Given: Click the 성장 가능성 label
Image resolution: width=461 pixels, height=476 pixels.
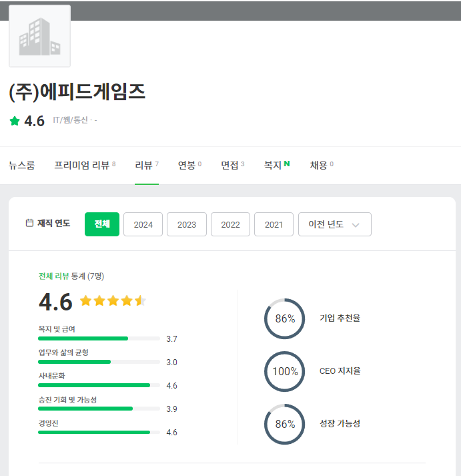Looking at the screenshot, I should [340, 423].
